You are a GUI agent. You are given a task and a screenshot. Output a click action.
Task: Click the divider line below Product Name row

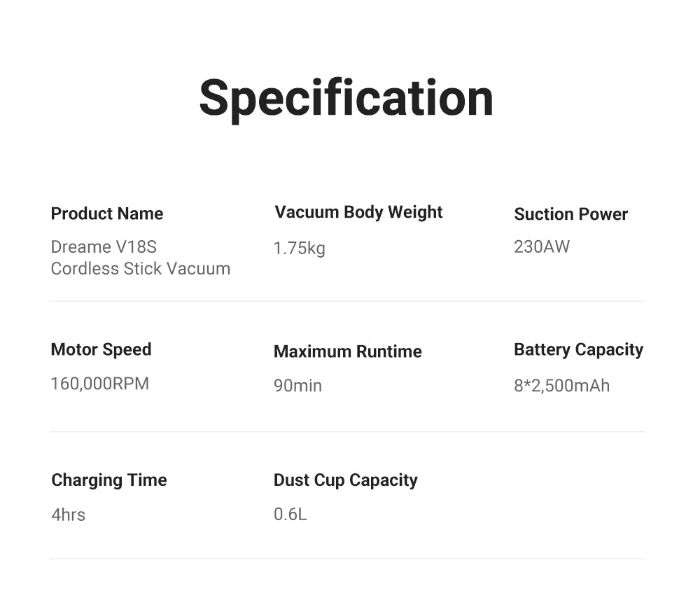coord(347,301)
